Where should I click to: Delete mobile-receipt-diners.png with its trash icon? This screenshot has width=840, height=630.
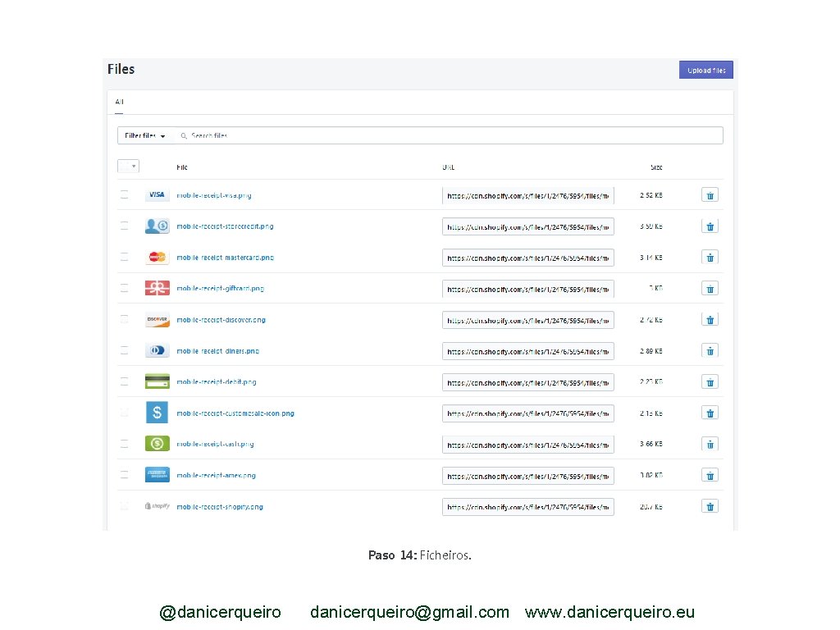710,351
